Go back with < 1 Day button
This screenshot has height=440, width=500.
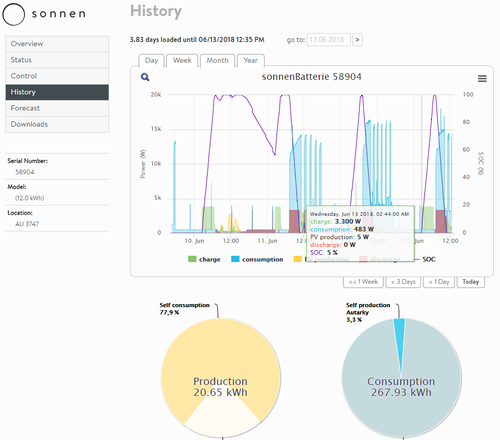(x=439, y=282)
